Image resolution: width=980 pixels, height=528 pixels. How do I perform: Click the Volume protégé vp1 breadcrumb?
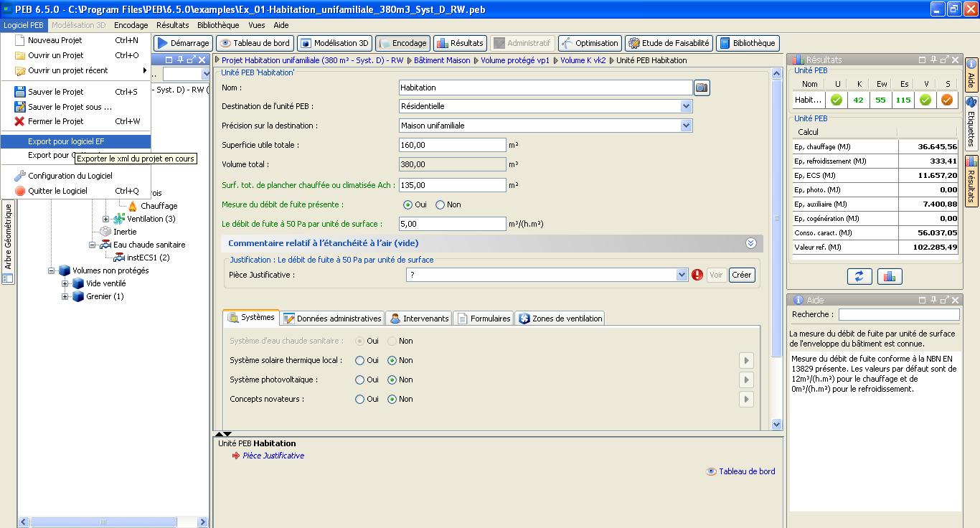[514, 60]
